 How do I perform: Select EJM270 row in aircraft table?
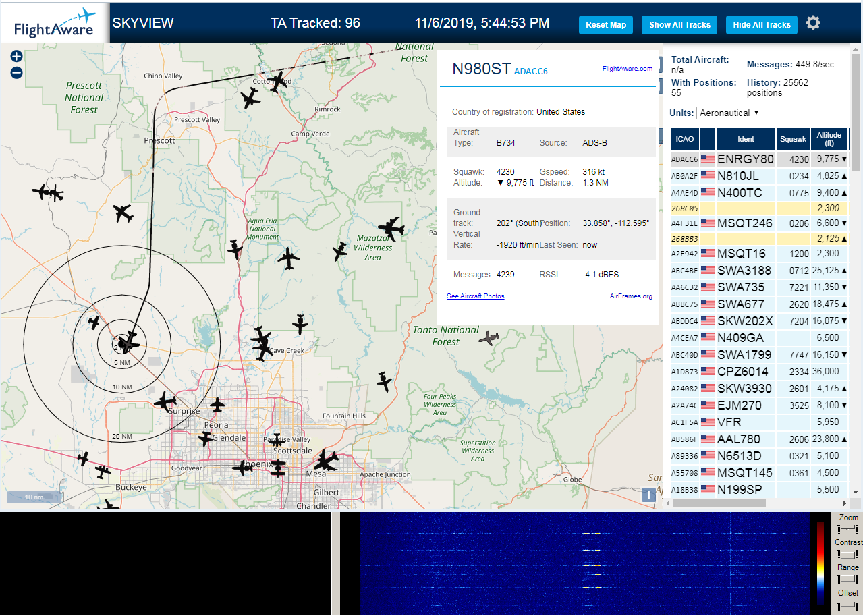tap(759, 405)
